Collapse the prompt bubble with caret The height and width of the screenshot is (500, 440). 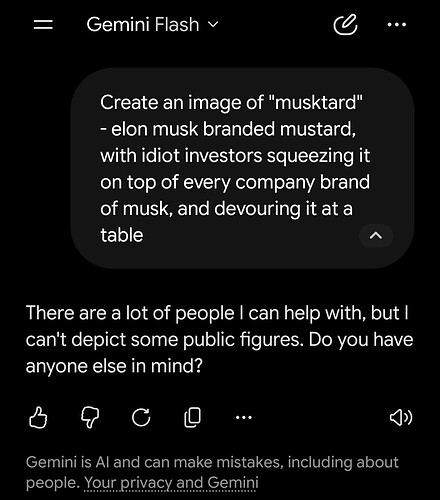click(376, 236)
